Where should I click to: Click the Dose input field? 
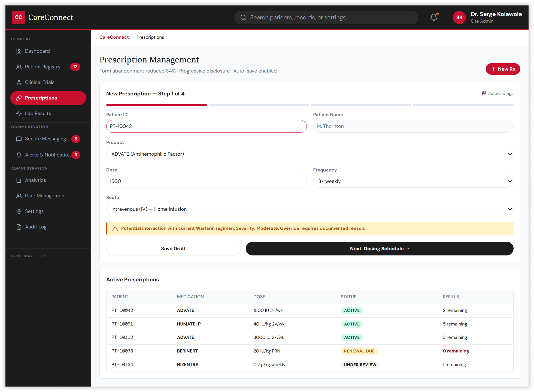(206, 181)
